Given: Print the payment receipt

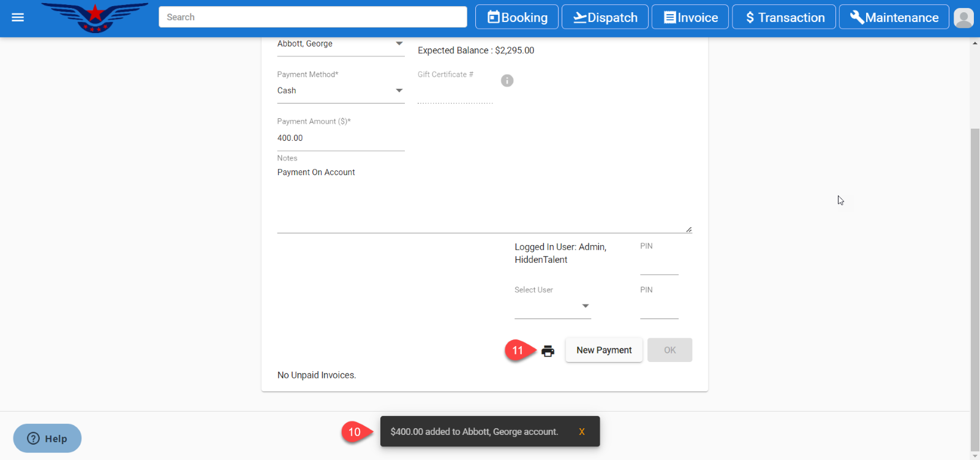Looking at the screenshot, I should point(548,351).
